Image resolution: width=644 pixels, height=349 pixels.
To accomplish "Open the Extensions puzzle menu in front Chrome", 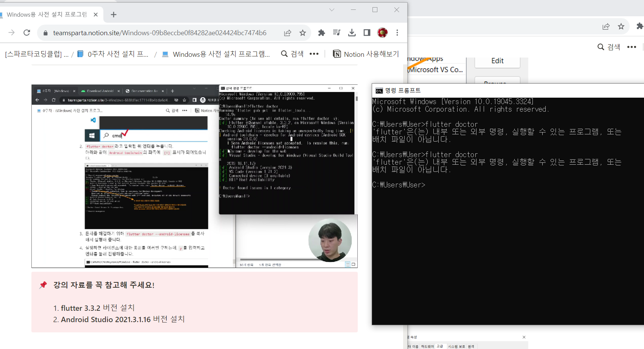I will 321,33.
